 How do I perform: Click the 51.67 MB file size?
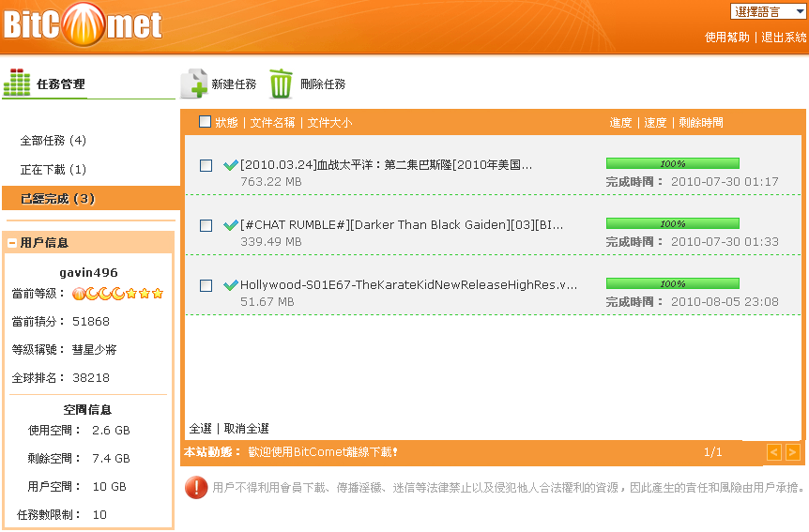(x=267, y=302)
